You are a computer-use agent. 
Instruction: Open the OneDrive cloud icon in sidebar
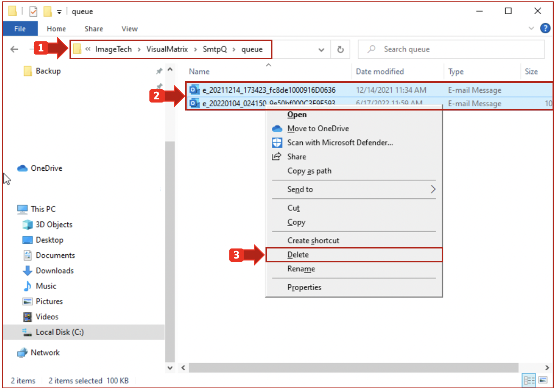click(x=23, y=169)
